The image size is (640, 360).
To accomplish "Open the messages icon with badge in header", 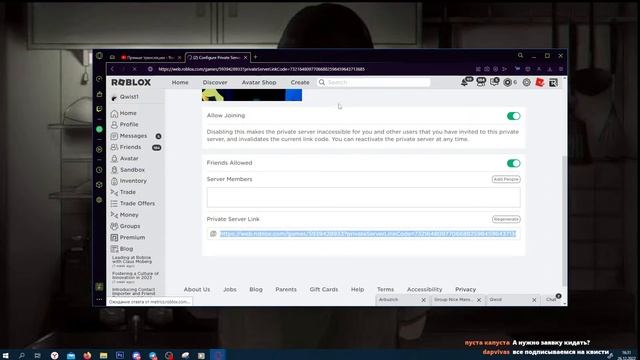I will pyautogui.click(x=494, y=82).
